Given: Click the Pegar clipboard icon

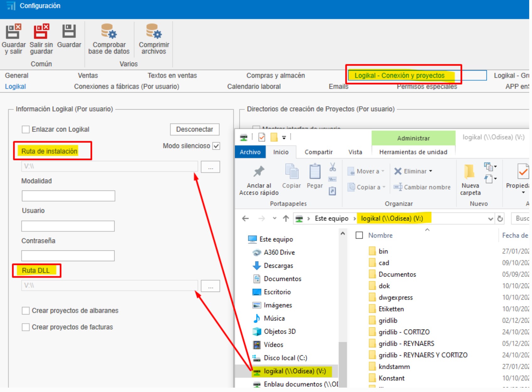Looking at the screenshot, I should (315, 172).
